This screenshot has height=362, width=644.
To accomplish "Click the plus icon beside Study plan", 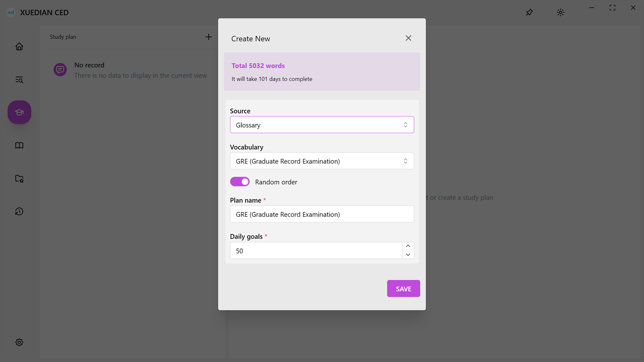I will pos(208,37).
